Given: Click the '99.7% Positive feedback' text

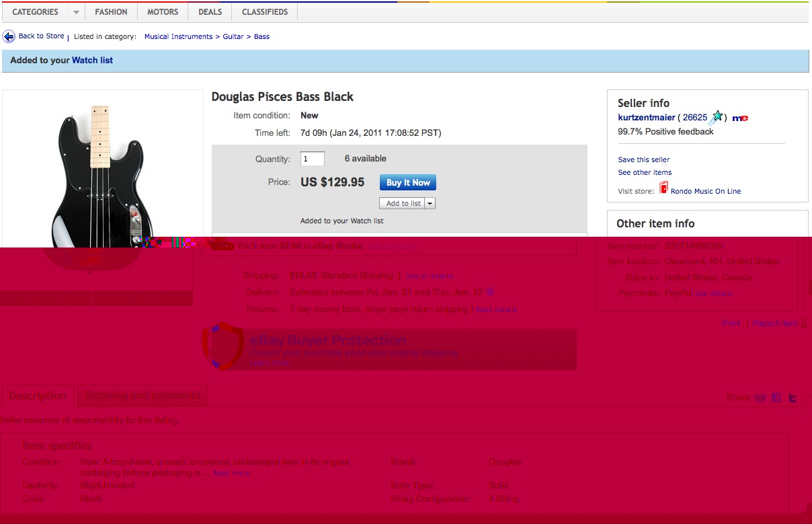Looking at the screenshot, I should click(x=665, y=132).
